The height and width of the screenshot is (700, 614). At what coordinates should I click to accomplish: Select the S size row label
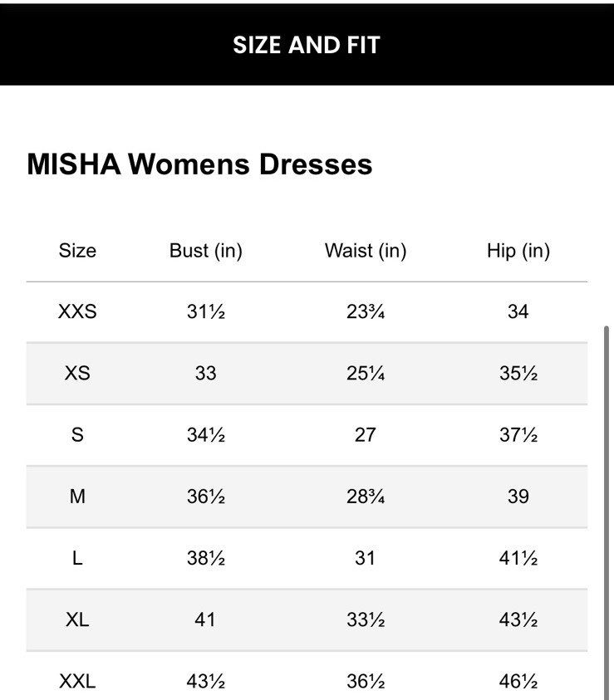[77, 434]
